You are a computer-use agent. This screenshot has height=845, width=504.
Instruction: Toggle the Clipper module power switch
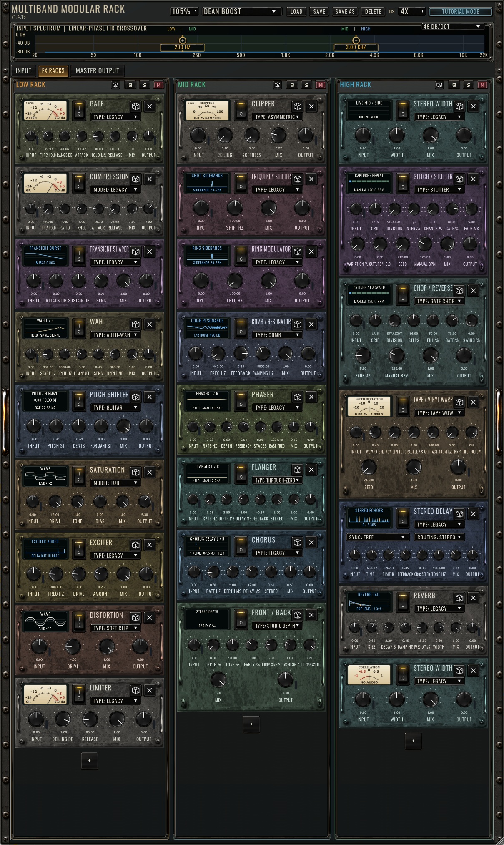241,111
